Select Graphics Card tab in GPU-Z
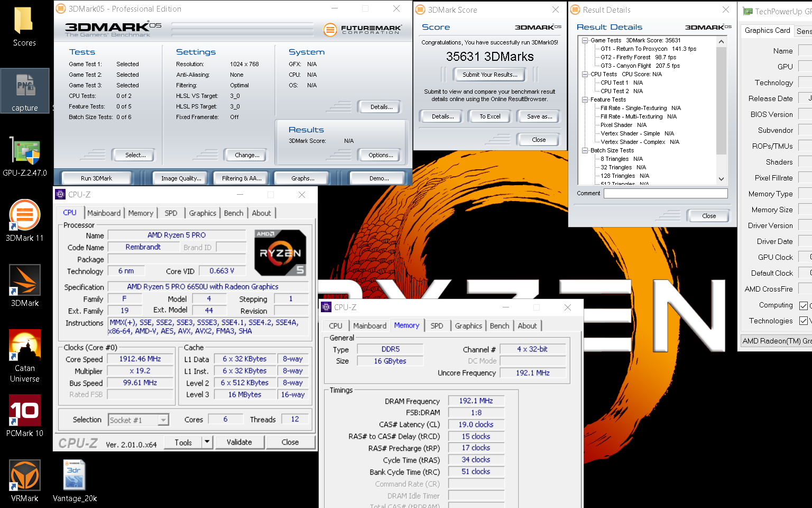Screen dimensions: 812x508 click(x=768, y=30)
